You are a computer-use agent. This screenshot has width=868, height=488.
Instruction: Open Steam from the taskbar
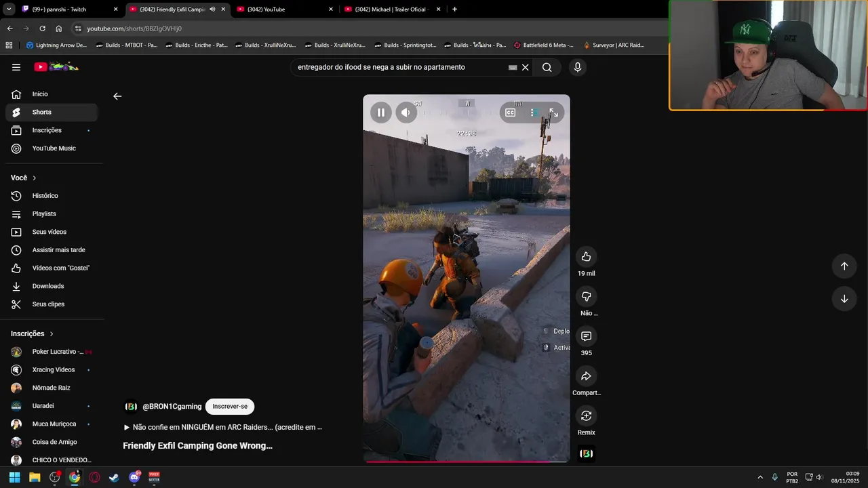[114, 477]
